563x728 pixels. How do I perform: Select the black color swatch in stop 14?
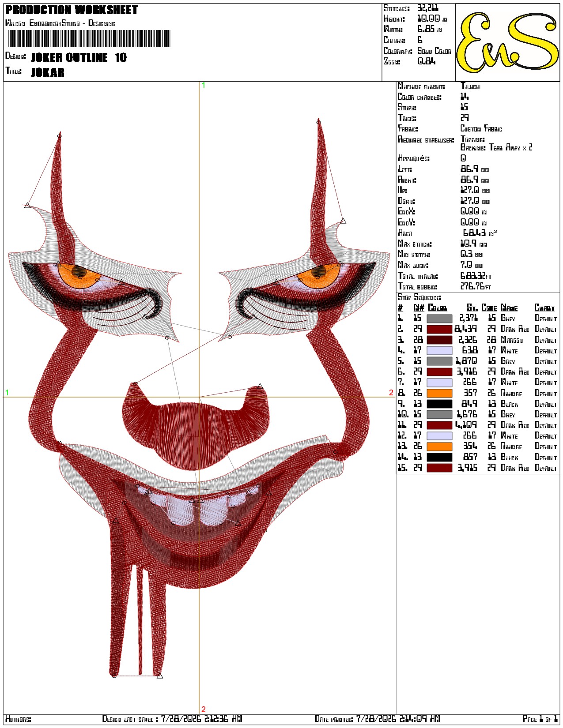[439, 458]
